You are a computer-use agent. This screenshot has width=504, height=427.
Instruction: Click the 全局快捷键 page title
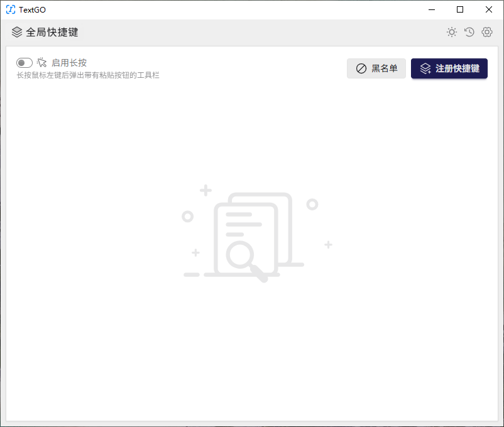pyautogui.click(x=52, y=32)
